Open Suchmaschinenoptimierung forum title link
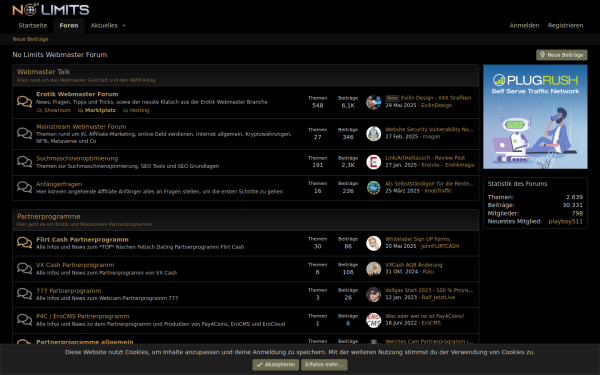 77,158
